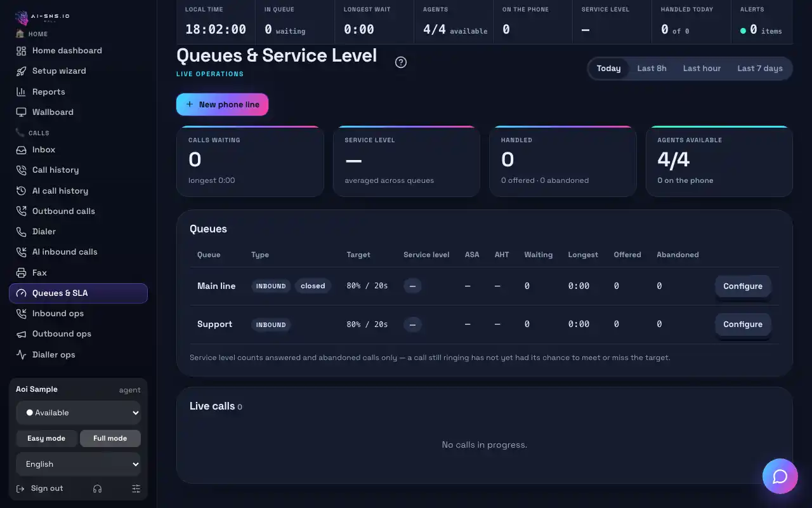Viewport: 812px width, 508px height.
Task: Select the Last 7 days time range
Action: [x=760, y=69]
